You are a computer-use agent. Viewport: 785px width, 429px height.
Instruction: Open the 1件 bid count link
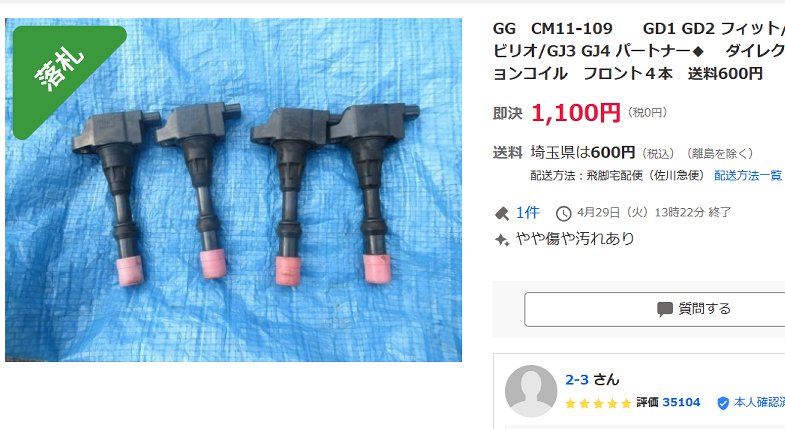[x=528, y=213]
